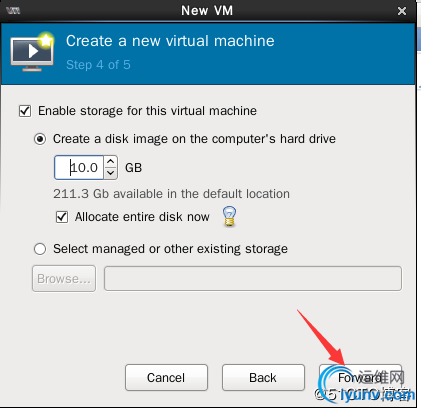Decrease disk size with down arrow
The image size is (421, 411).
click(111, 173)
